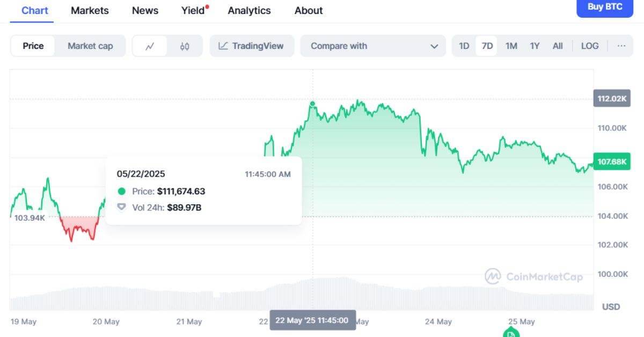644x337 pixels.
Task: Select the 1D time range
Action: tap(464, 46)
